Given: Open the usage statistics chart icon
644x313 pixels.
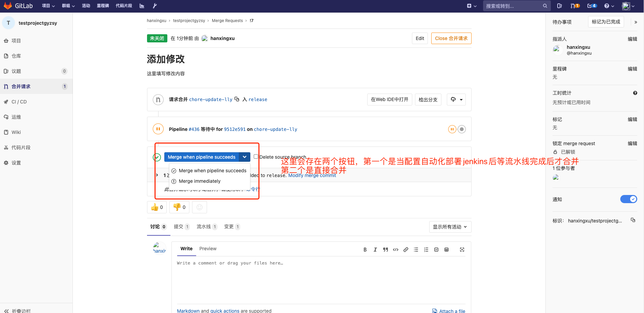Looking at the screenshot, I should click(142, 6).
